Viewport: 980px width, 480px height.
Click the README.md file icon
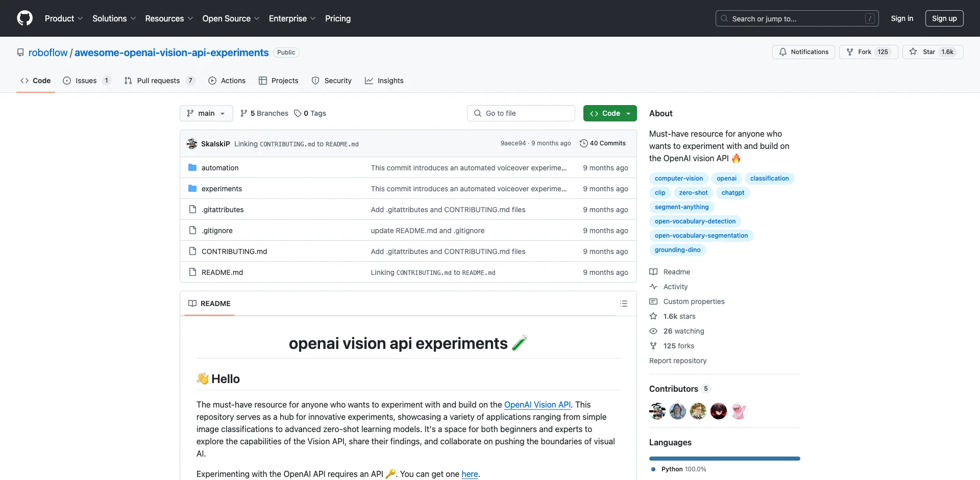(x=192, y=272)
